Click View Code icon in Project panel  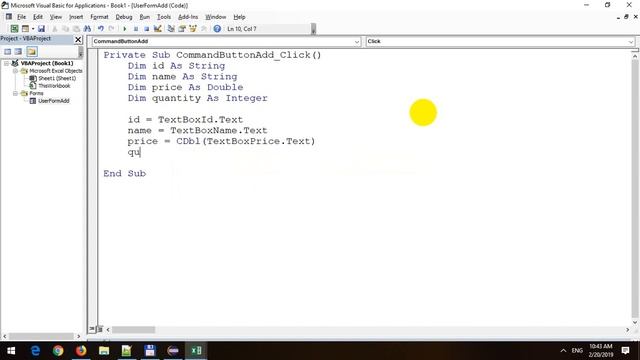[8, 51]
